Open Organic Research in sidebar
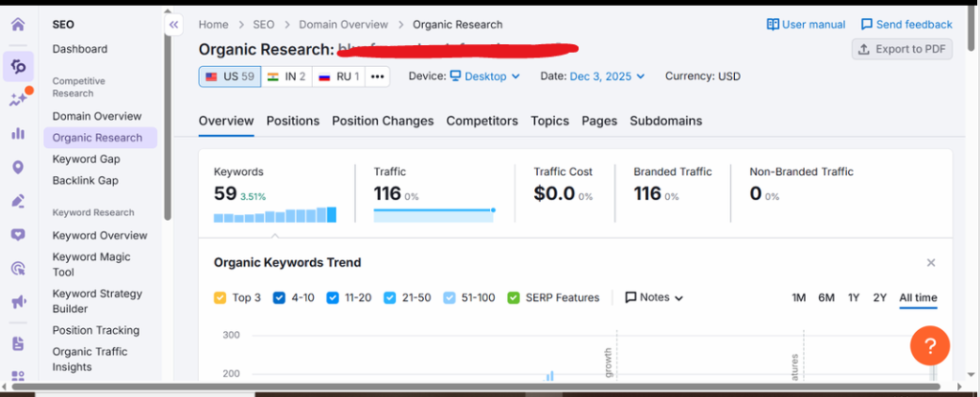 [x=100, y=138]
